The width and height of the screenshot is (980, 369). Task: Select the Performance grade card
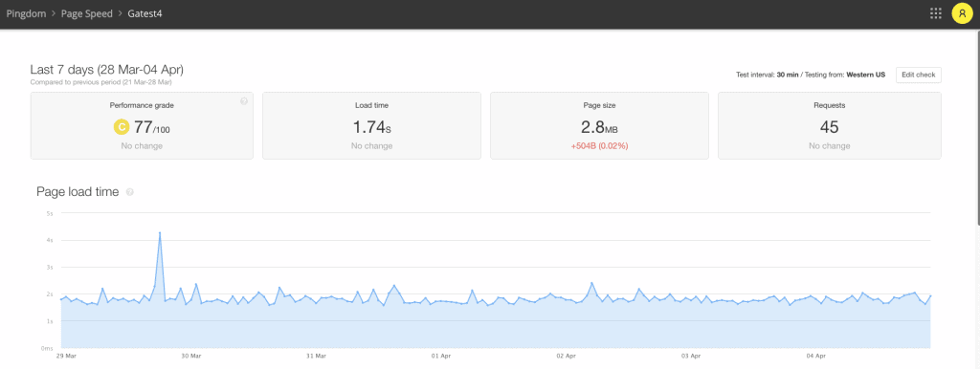[142, 125]
